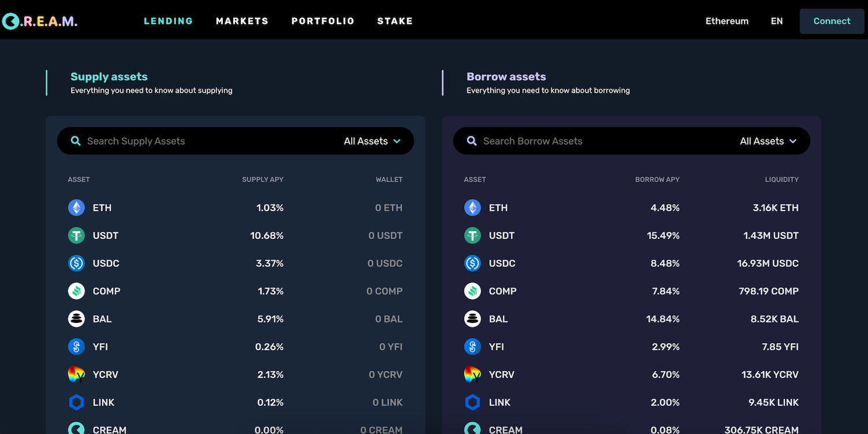Expand the All Assets filter for borrow
This screenshot has height=434, width=868.
coord(768,141)
